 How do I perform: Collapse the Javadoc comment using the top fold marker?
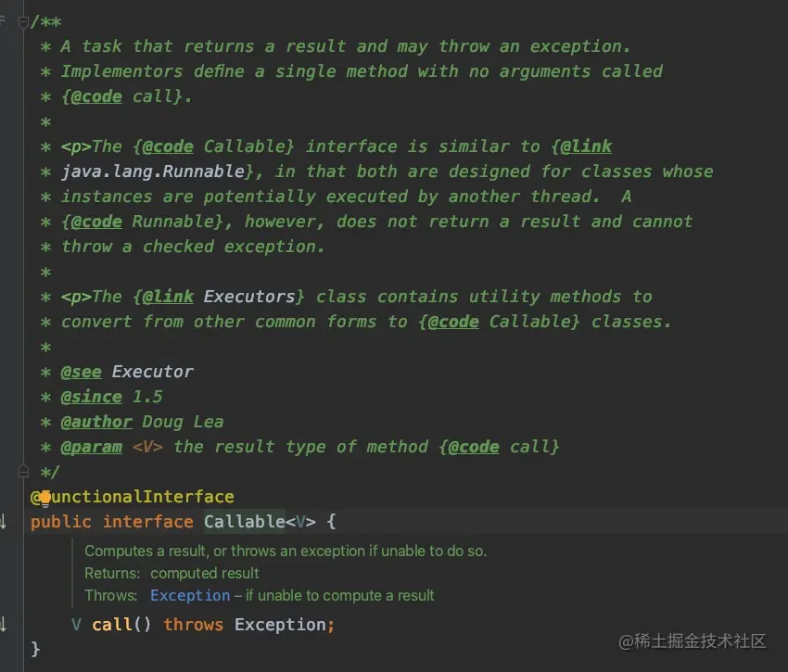(23, 22)
